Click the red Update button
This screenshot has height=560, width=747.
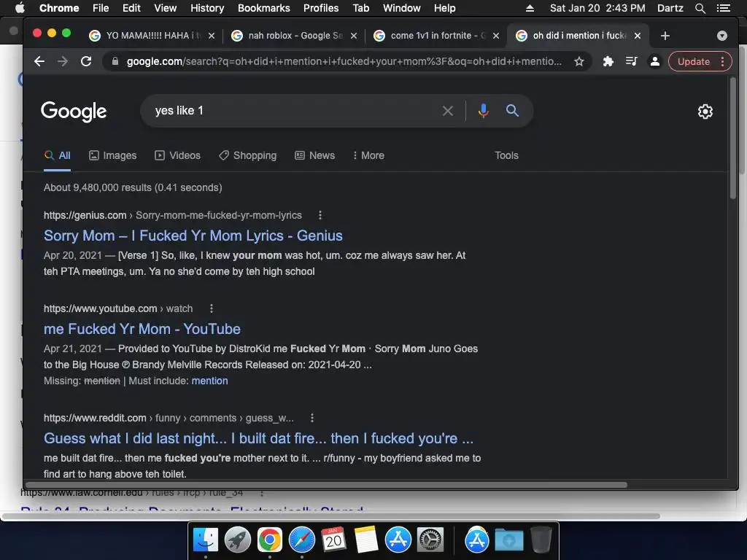point(700,61)
